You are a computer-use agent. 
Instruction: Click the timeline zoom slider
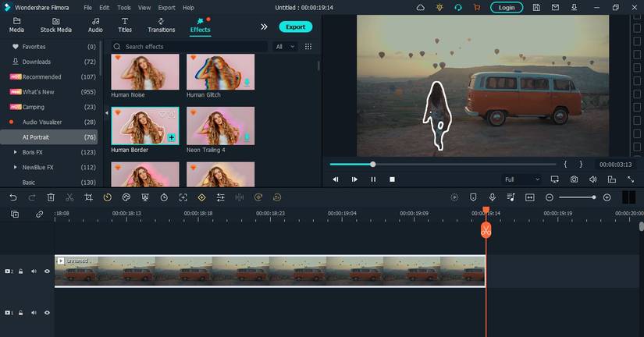click(577, 197)
